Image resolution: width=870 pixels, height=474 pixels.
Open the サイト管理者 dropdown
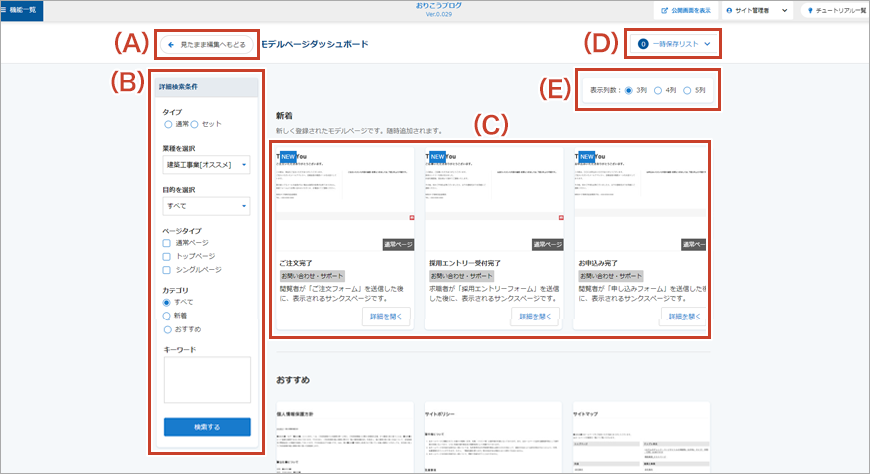[759, 10]
